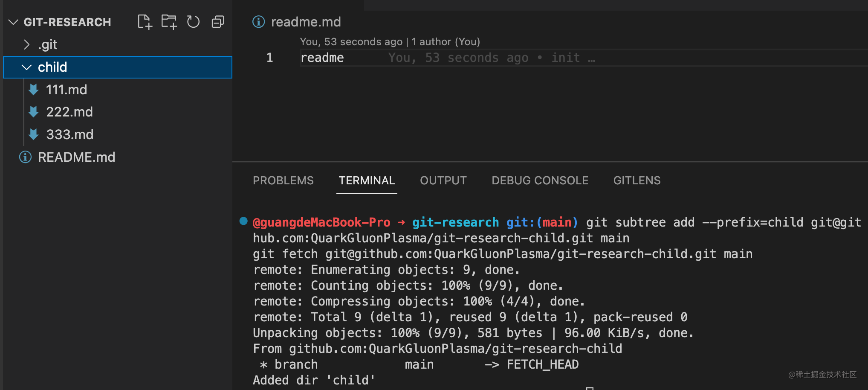
Task: Click line number 1 in the editor
Action: click(x=269, y=57)
